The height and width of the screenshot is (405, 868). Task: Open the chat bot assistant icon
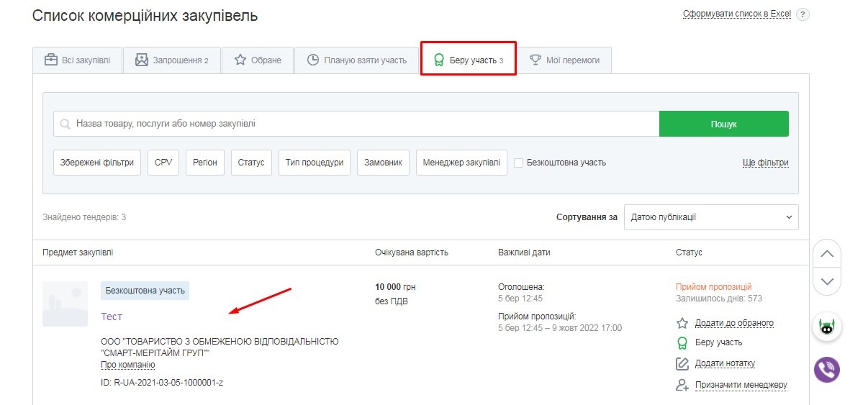827,327
